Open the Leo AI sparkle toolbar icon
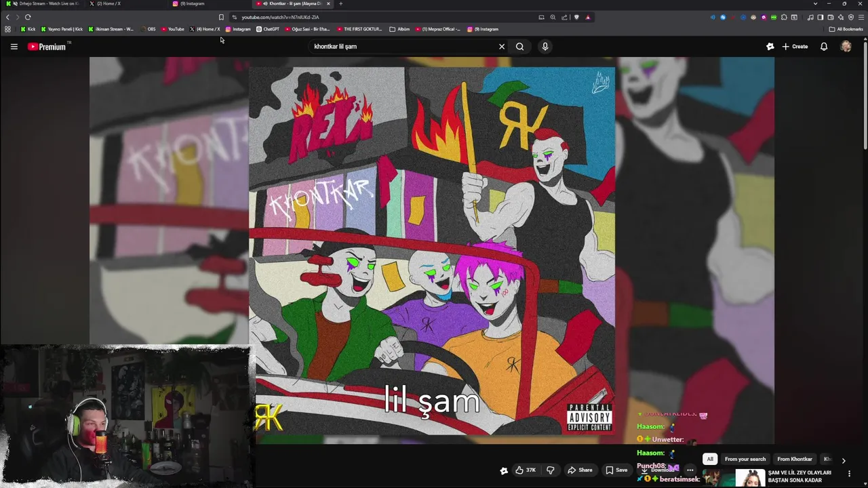This screenshot has height=488, width=868. click(x=841, y=17)
